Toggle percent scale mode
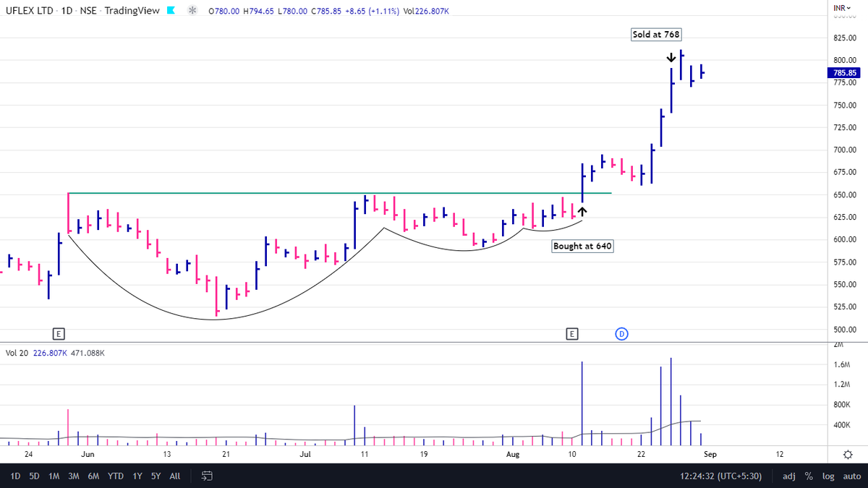The image size is (868, 488). pos(809,476)
